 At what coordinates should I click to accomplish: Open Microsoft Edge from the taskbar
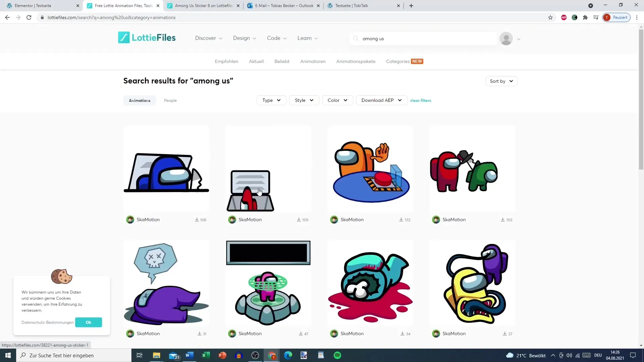(x=288, y=355)
